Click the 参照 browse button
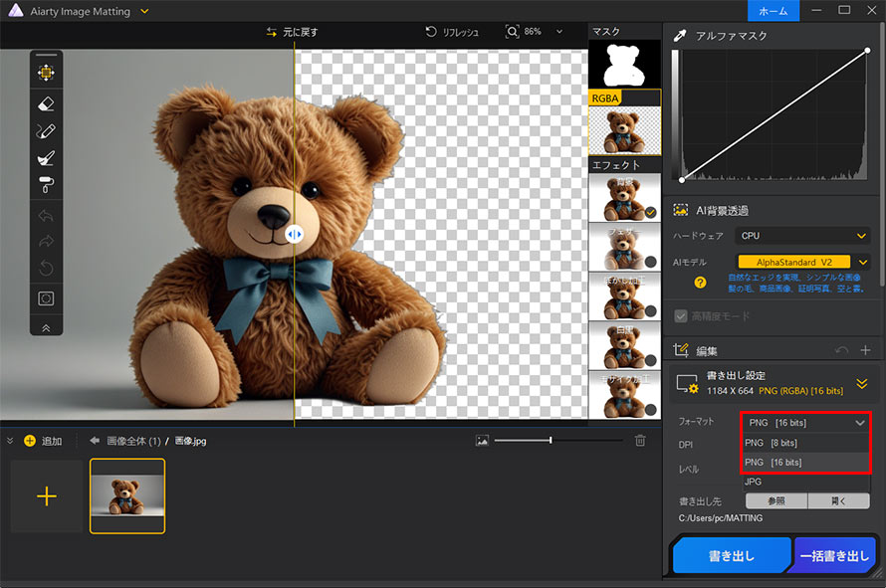The height and width of the screenshot is (588, 886). (775, 500)
